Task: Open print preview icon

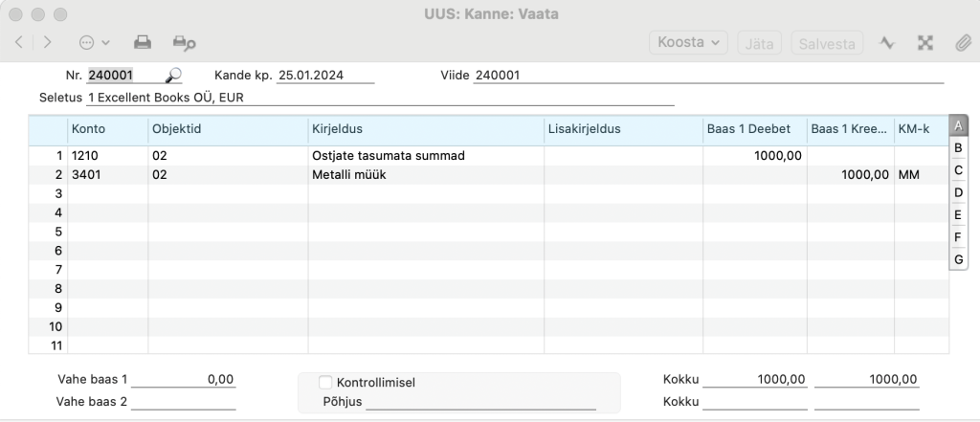Action: pyautogui.click(x=185, y=42)
